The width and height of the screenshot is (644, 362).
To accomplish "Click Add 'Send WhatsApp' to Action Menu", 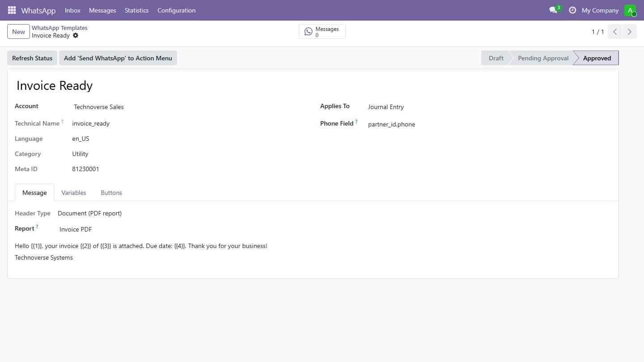I will pyautogui.click(x=118, y=58).
